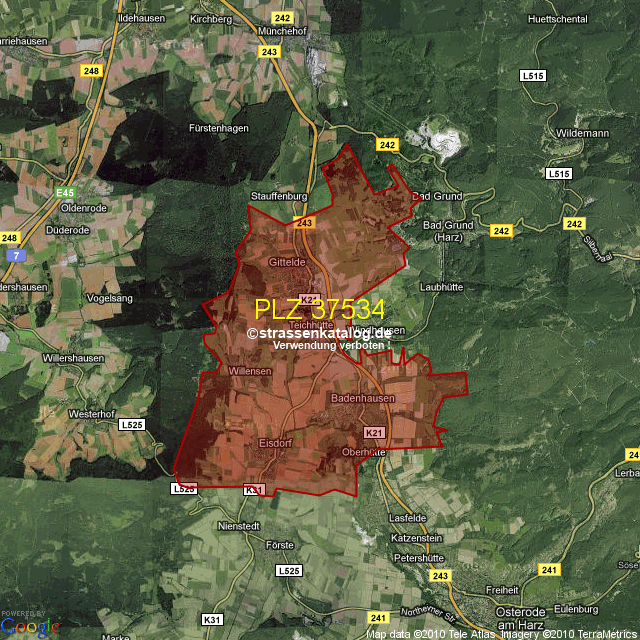Click the K21 shield near Oberhütte
The height and width of the screenshot is (640, 640).
pyautogui.click(x=374, y=432)
